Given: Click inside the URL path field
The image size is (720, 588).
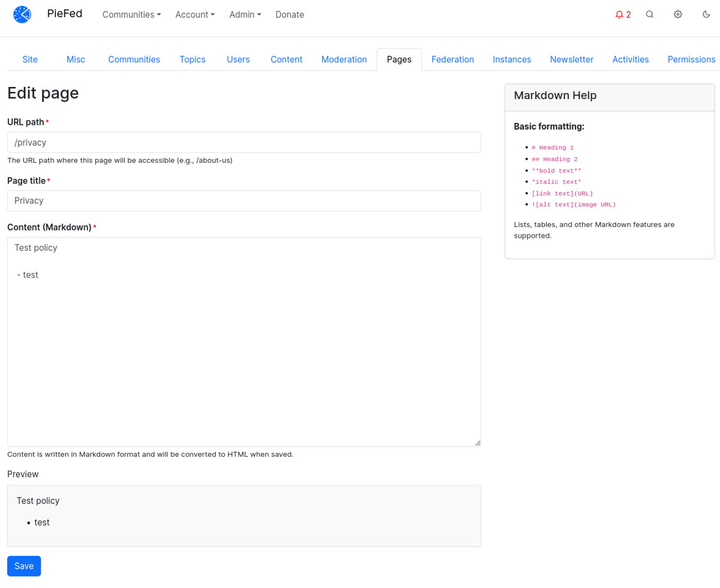Looking at the screenshot, I should (244, 142).
